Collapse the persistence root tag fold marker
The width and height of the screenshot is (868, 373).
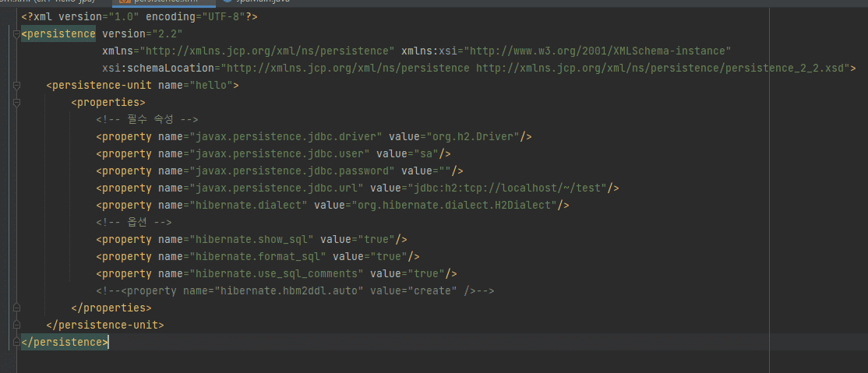click(x=16, y=34)
